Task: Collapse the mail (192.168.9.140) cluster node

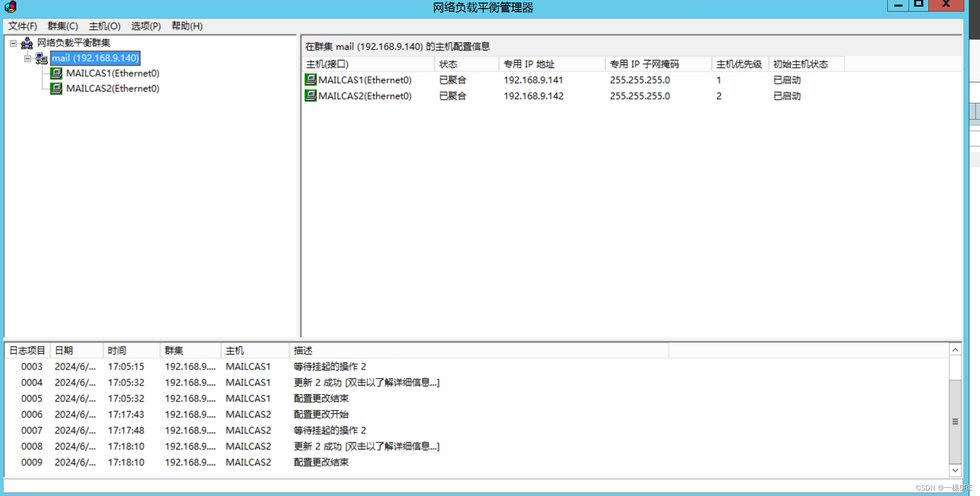Action: tap(28, 58)
